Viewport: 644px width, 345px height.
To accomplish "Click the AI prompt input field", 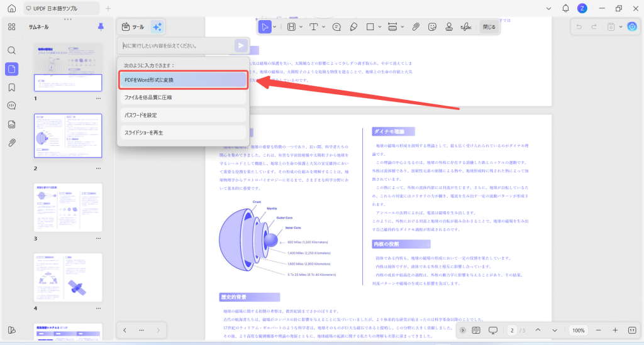I will (x=177, y=45).
